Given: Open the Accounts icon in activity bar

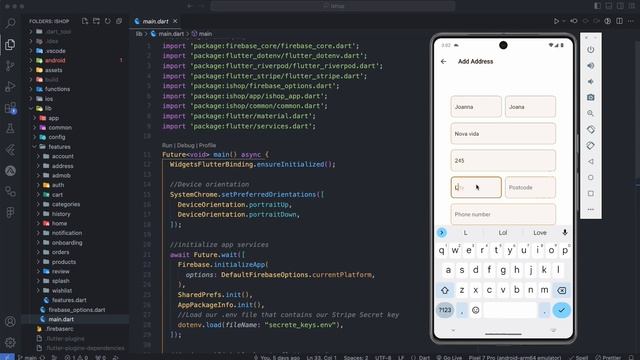Looking at the screenshot, I should 10,322.
